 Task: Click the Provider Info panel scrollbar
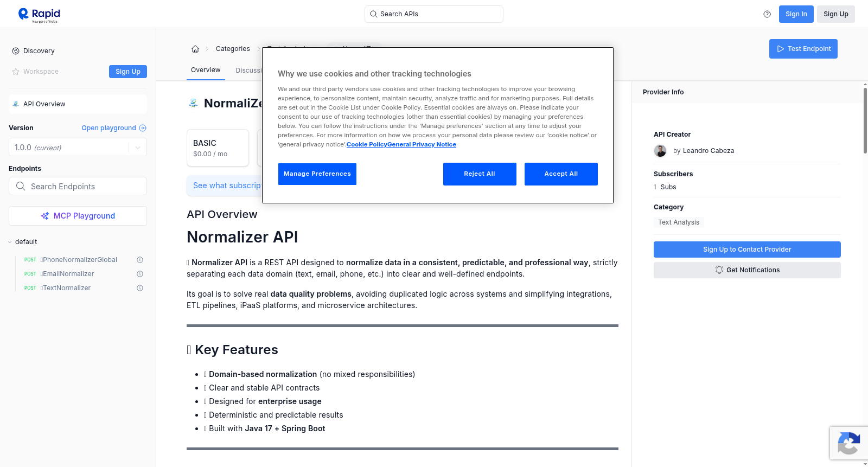point(865,120)
